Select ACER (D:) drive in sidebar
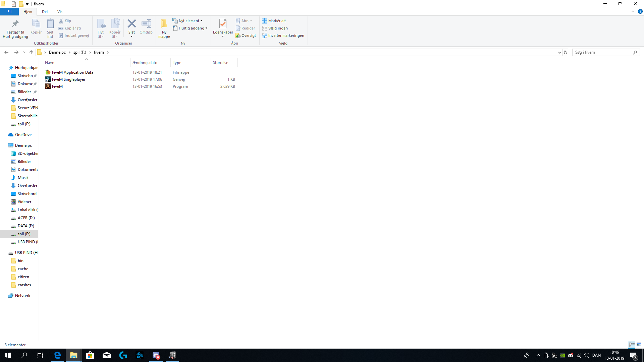Screen dimensions: 644x362 (x=23, y=218)
